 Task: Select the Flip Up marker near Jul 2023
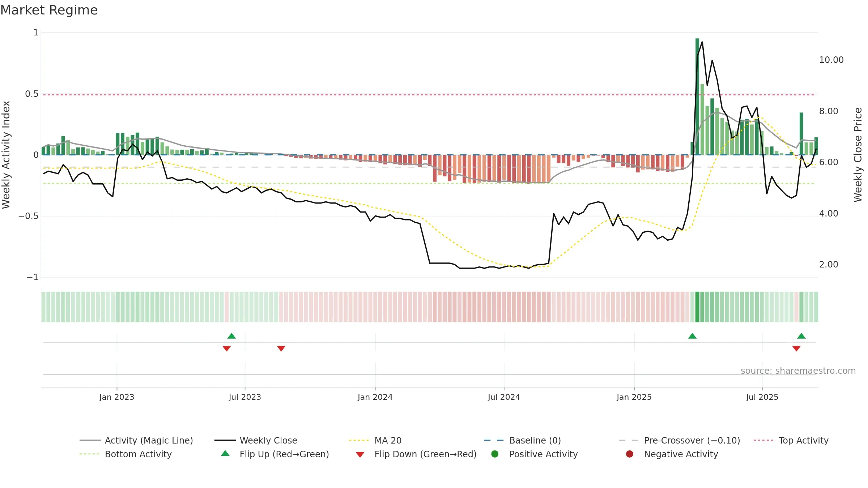click(x=231, y=336)
